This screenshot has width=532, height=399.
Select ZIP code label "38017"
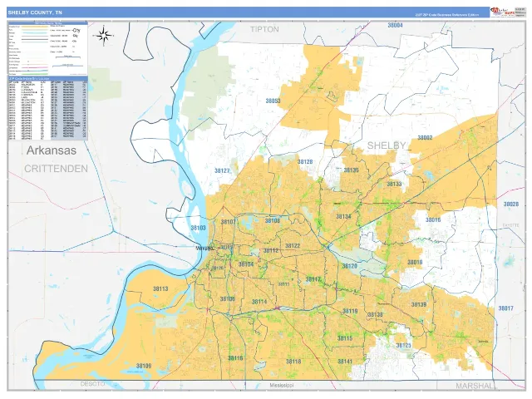click(505, 308)
